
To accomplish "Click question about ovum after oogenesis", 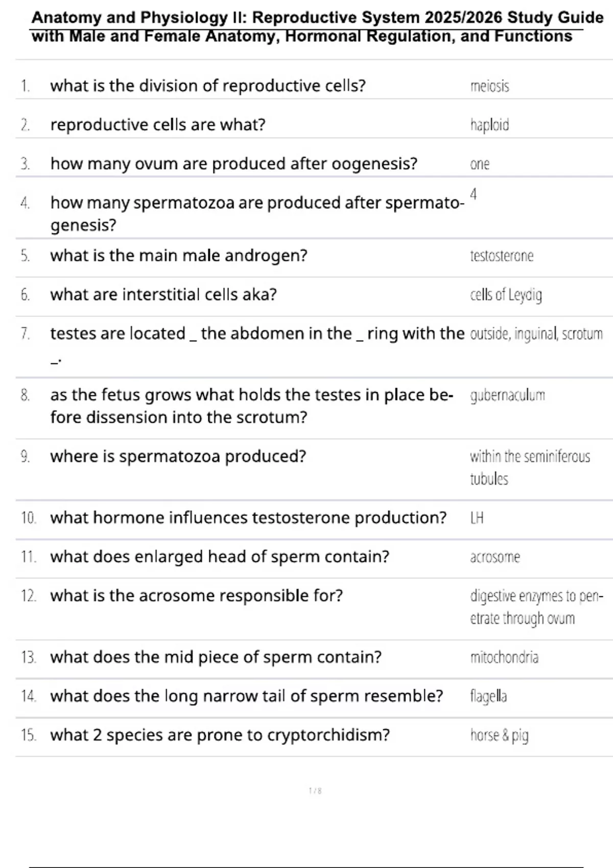I will pos(233,164).
